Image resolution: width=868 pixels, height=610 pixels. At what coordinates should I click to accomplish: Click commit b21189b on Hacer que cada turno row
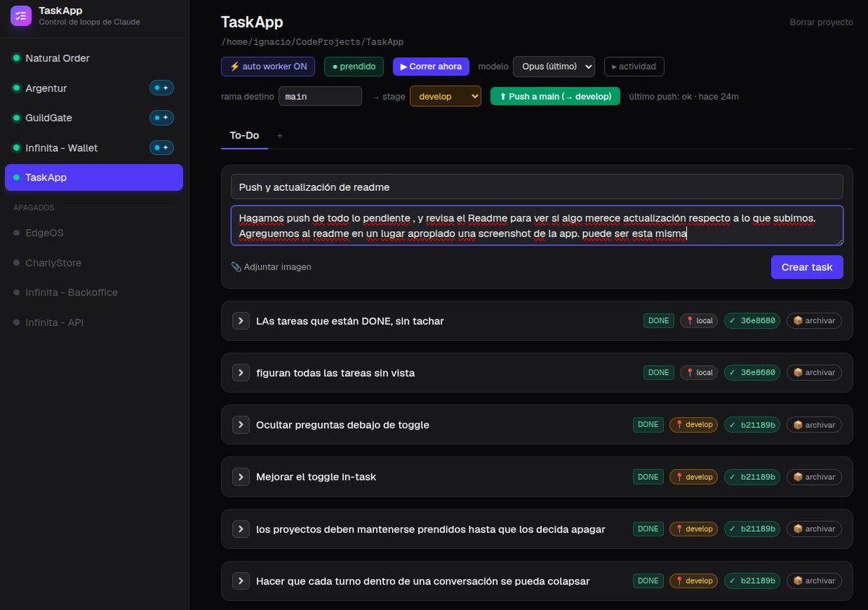pyautogui.click(x=752, y=581)
